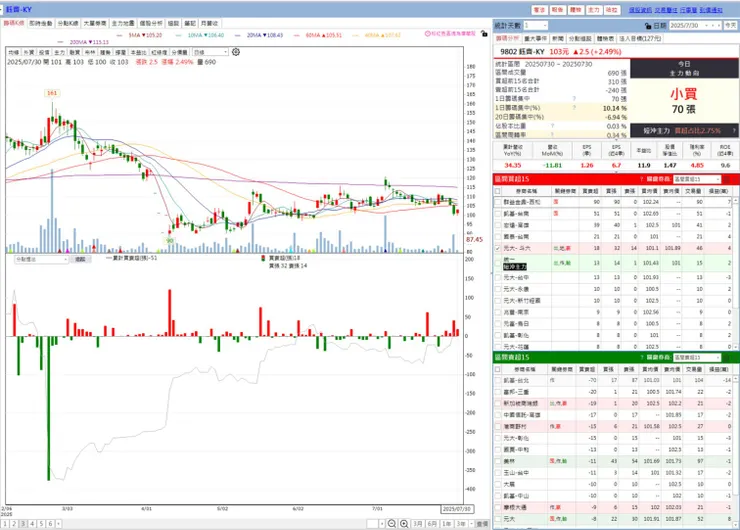740x530 pixels.
Task: Go to chart page 4
Action: pyautogui.click(x=32, y=523)
